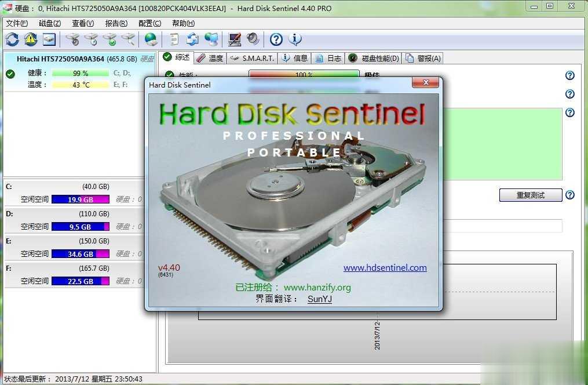Click the disk window toolbar icon
588x385 pixels.
[49, 39]
